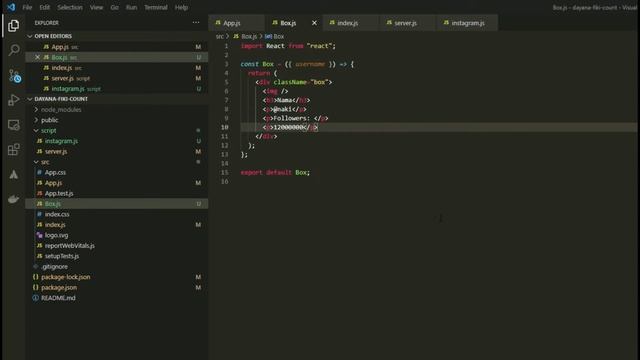Open Remote Explorer view
640x360 pixels.
point(13,125)
